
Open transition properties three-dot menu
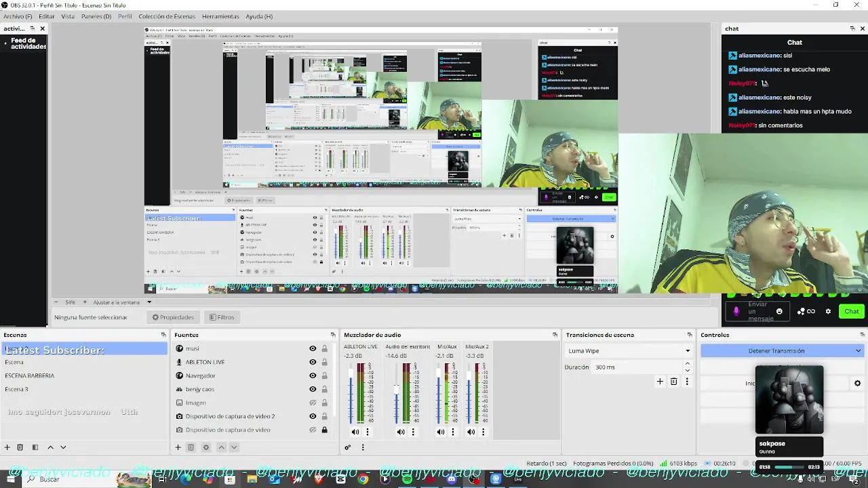click(x=687, y=382)
